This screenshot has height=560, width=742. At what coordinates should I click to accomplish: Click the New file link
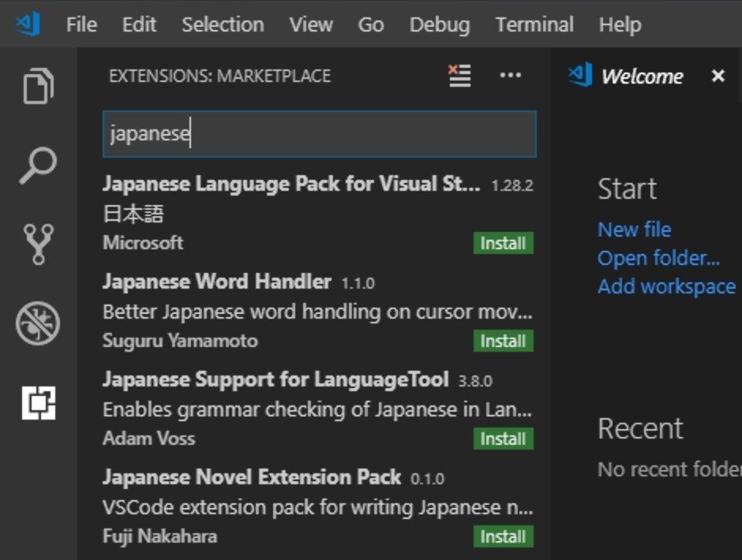coord(635,230)
